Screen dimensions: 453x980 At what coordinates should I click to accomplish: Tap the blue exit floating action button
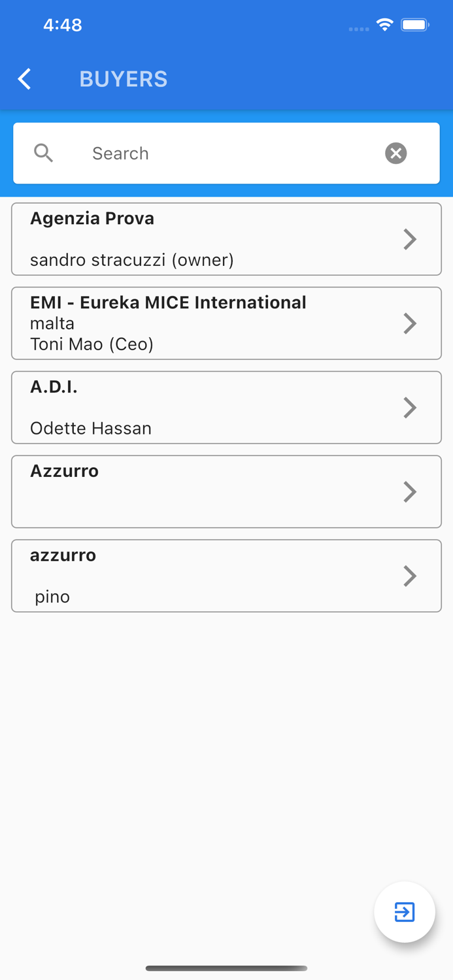point(405,912)
